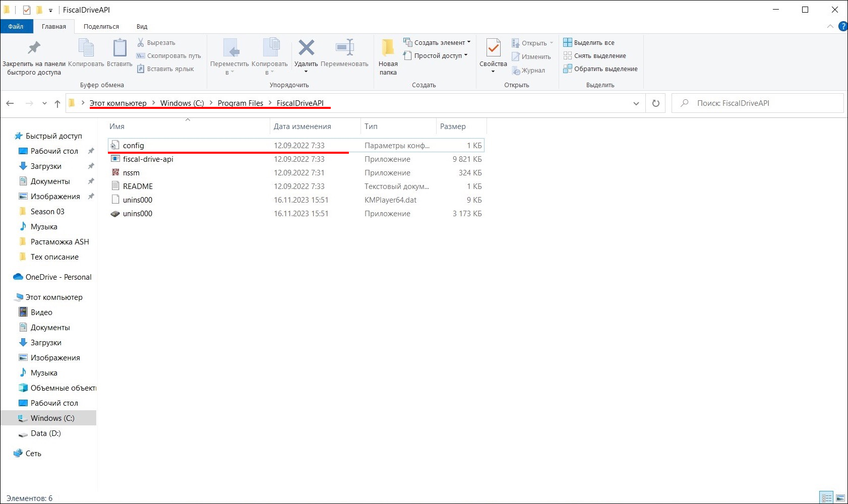This screenshot has width=848, height=504.
Task: Create a new folder with Новая папка
Action: pyautogui.click(x=388, y=56)
